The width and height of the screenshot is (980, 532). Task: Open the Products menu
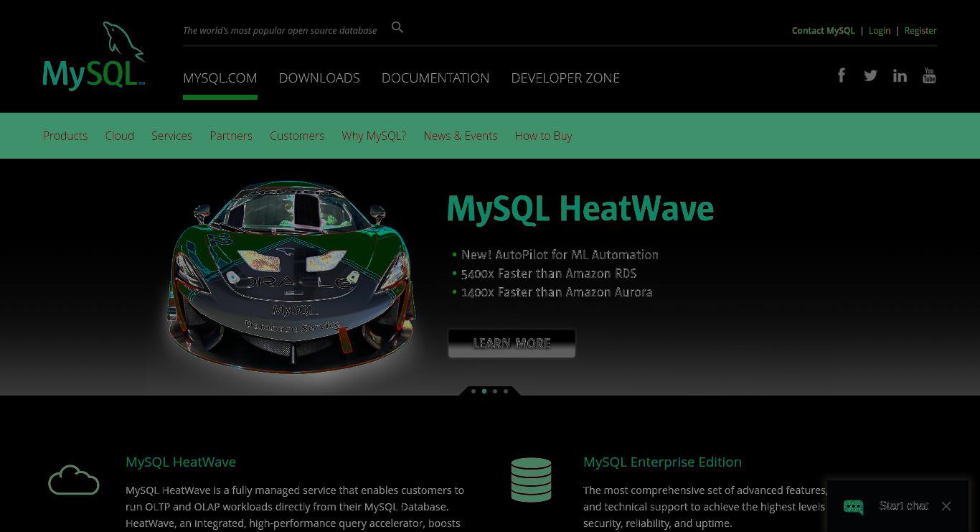[x=65, y=136]
